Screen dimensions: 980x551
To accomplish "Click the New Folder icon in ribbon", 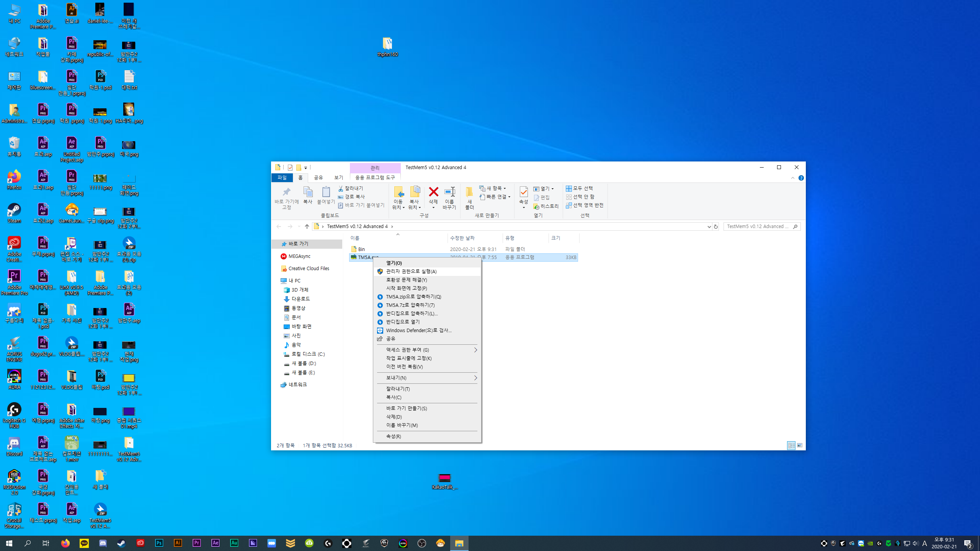I will pos(469,192).
